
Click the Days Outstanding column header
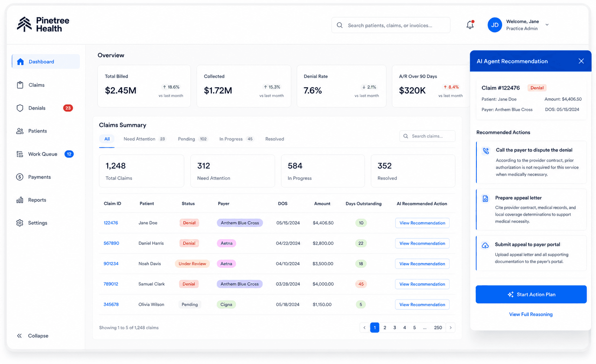(x=364, y=204)
